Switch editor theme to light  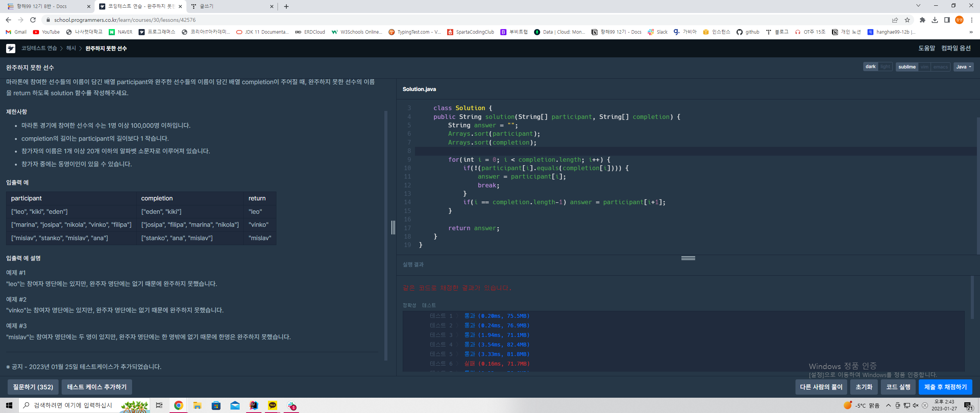click(885, 67)
